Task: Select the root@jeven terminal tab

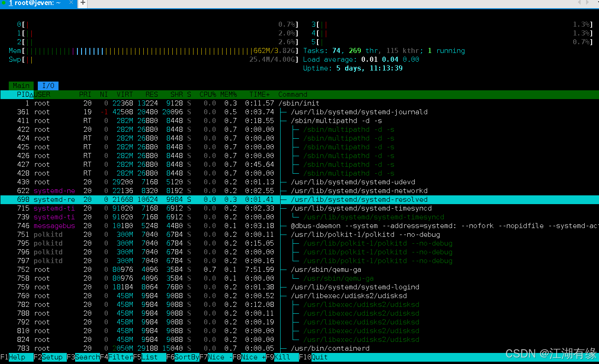Action: point(38,3)
